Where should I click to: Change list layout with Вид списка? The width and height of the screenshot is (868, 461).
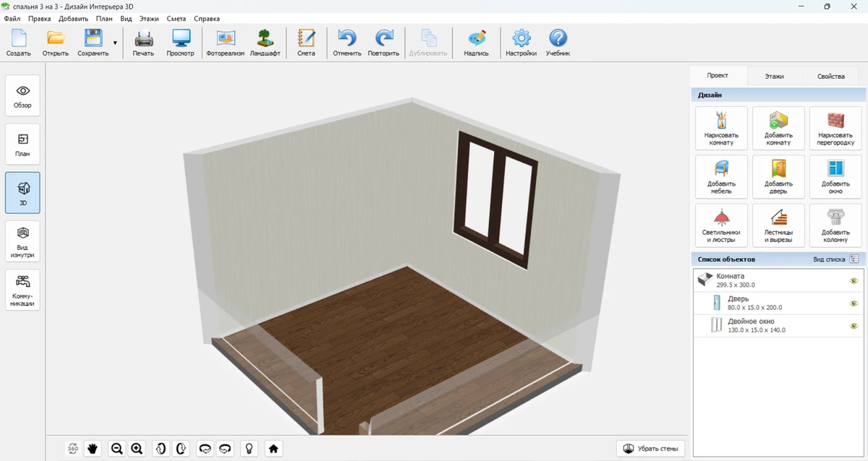point(854,259)
